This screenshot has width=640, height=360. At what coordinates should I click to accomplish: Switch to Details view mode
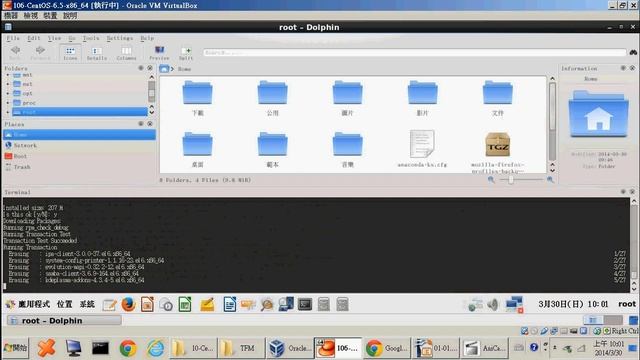(x=97, y=53)
